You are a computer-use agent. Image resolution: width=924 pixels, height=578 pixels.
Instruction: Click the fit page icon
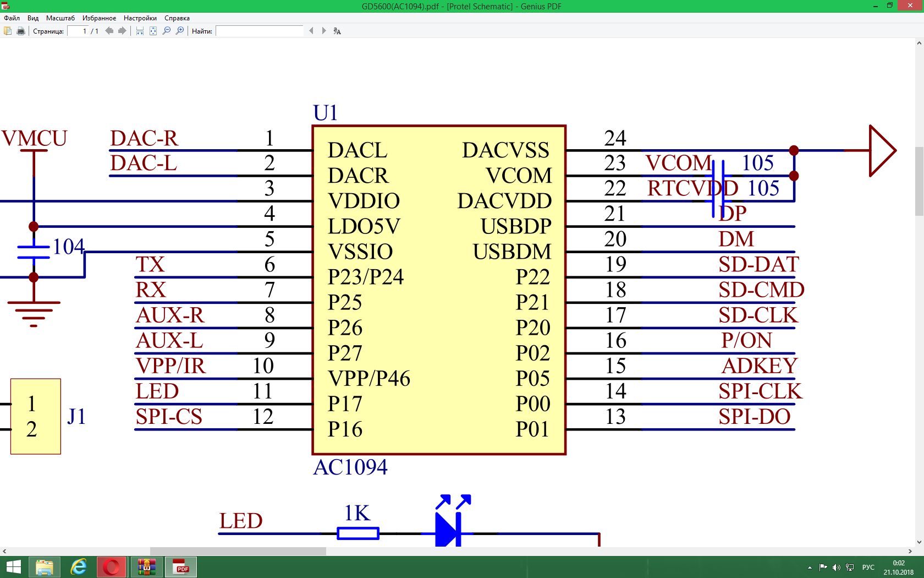[x=153, y=31]
